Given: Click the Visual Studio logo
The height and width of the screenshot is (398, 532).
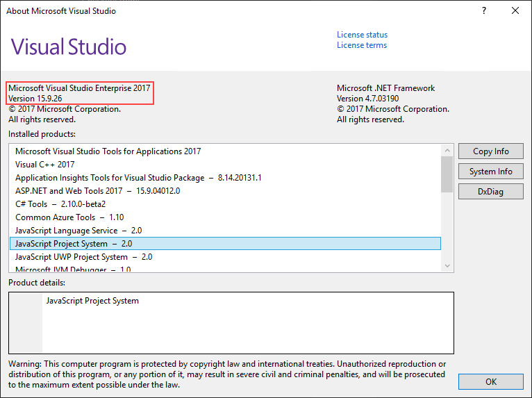Looking at the screenshot, I should [69, 47].
